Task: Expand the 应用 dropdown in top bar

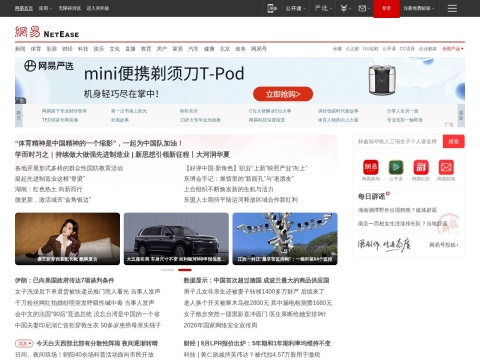Action: coord(45,8)
